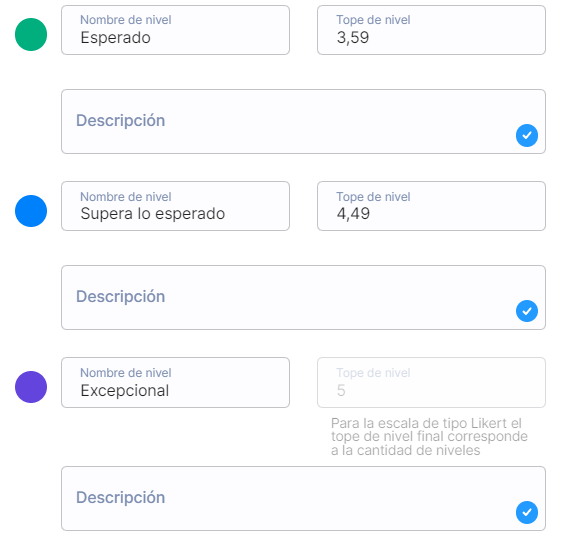The height and width of the screenshot is (545, 561).
Task: Focus the Descripción box under Excepcional
Action: [x=303, y=498]
